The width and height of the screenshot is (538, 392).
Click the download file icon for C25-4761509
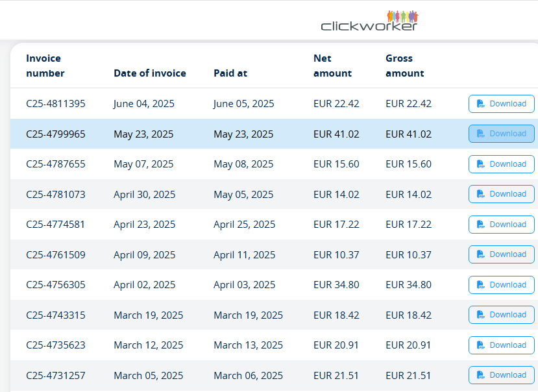pyautogui.click(x=481, y=254)
